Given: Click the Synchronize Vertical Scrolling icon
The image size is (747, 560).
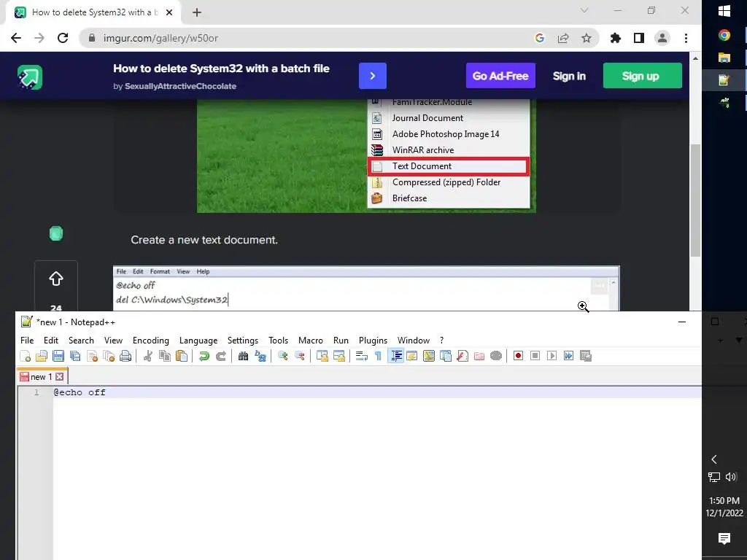Looking at the screenshot, I should click(322, 356).
